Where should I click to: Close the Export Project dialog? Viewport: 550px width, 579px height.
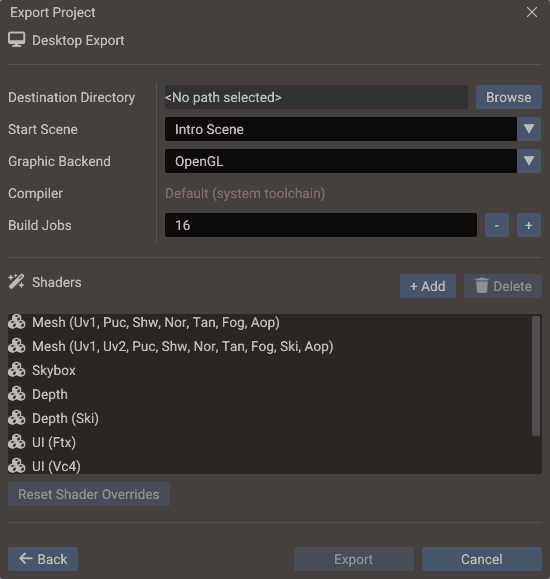click(x=532, y=12)
